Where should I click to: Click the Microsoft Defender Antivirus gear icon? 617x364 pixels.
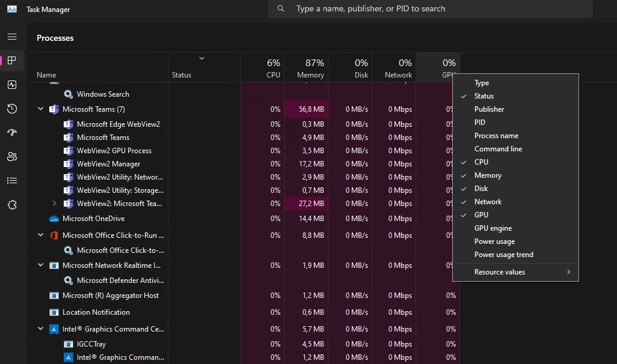click(x=68, y=281)
